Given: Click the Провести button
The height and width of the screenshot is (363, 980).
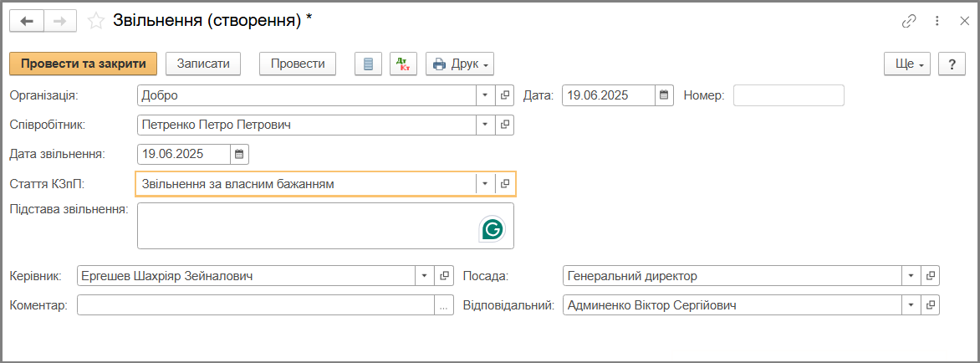Looking at the screenshot, I should coord(298,64).
